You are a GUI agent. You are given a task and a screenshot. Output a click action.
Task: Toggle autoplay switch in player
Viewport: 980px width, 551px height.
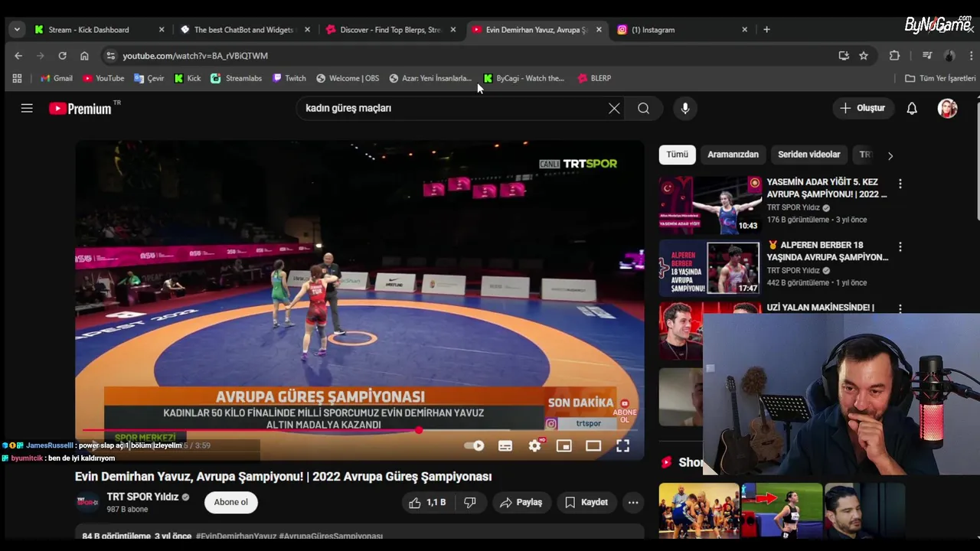coord(475,445)
